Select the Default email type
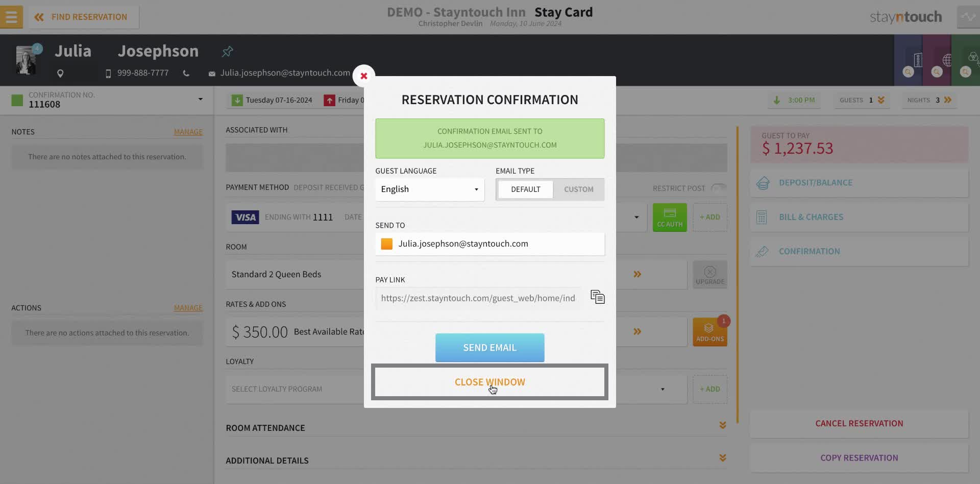 coord(525,189)
